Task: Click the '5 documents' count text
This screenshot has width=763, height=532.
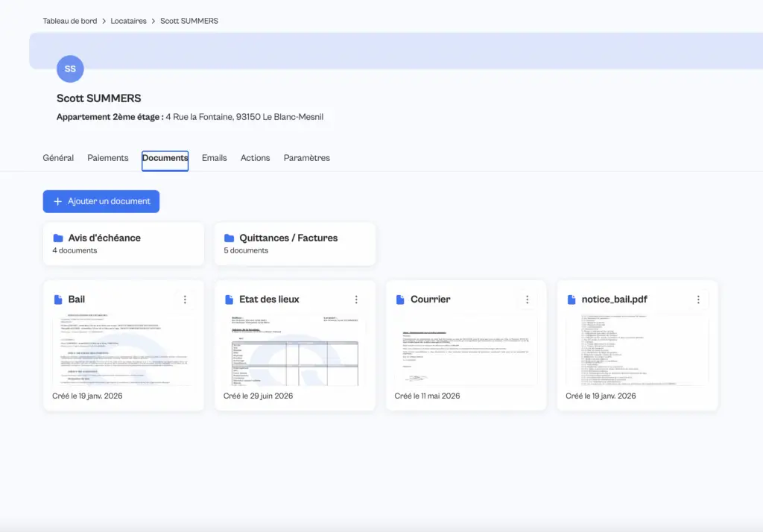Action: click(246, 250)
